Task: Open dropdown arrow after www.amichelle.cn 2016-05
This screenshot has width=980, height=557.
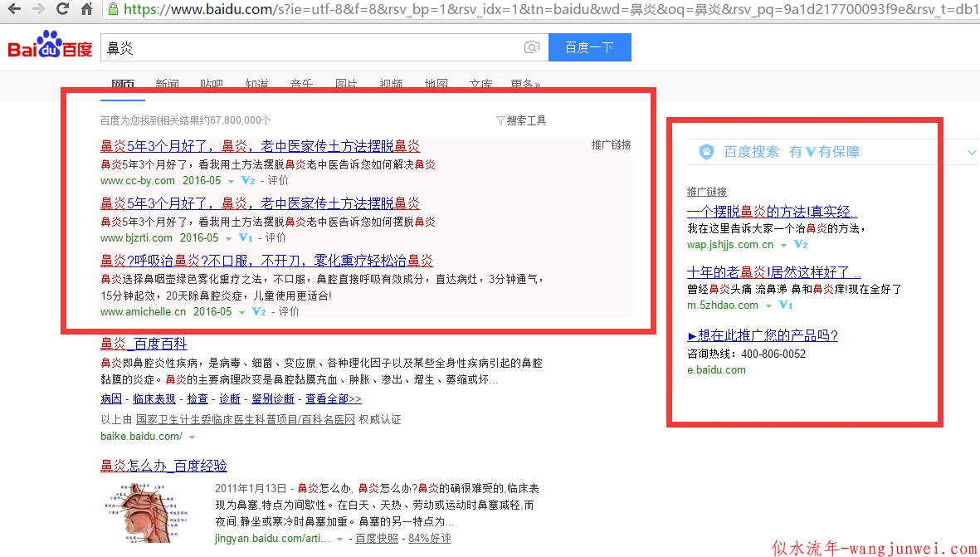Action: 241,312
